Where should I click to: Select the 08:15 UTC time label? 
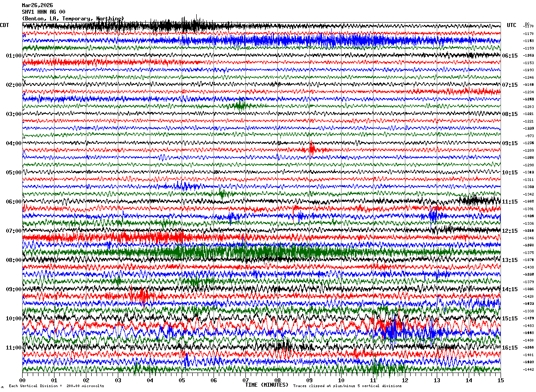(x=510, y=114)
